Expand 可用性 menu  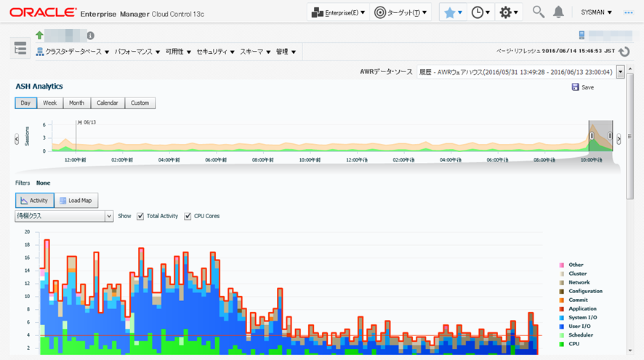pyautogui.click(x=178, y=52)
